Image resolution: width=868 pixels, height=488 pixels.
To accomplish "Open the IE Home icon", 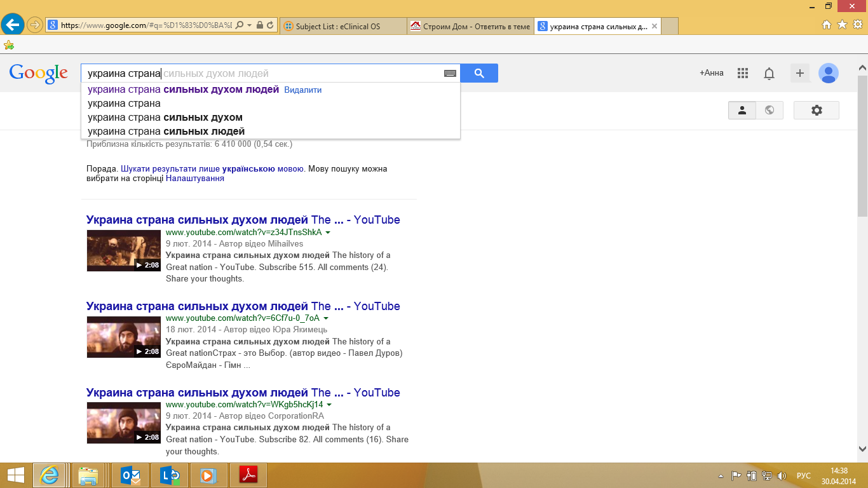I will [827, 25].
